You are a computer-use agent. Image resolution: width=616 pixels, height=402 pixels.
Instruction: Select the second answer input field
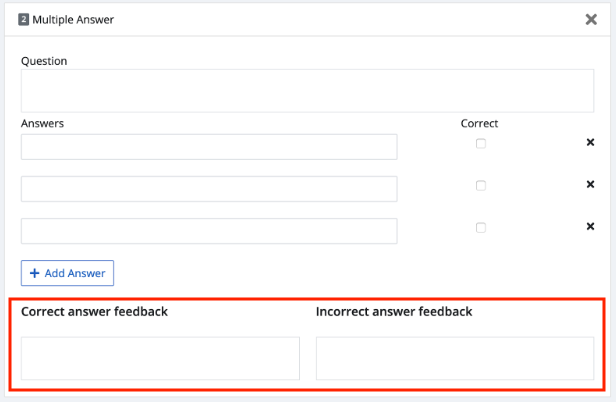[209, 189]
